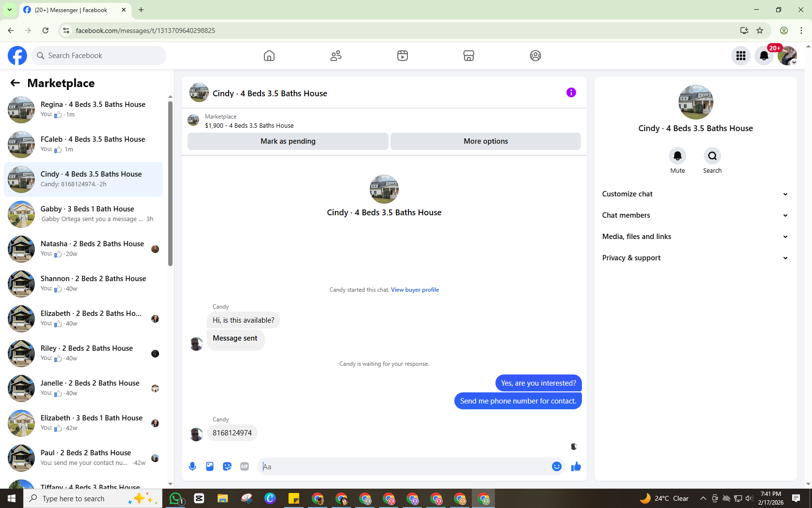This screenshot has width=812, height=508.
Task: Open the Shannon 2 Beds 2 Baths conversation
Action: pos(83,284)
